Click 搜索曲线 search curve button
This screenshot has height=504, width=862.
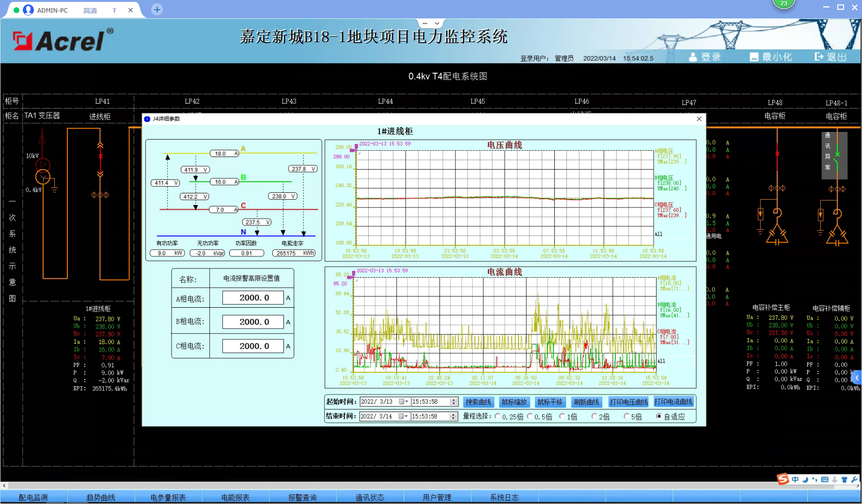pos(478,402)
